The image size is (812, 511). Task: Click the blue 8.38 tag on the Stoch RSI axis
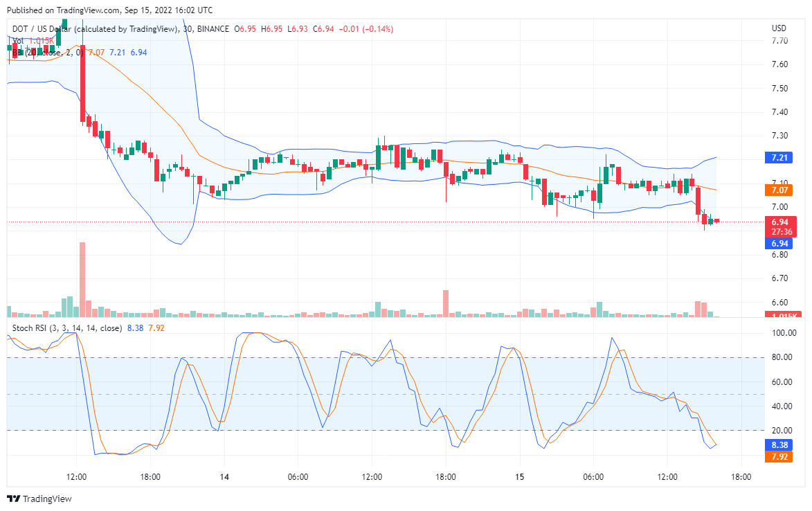779,445
